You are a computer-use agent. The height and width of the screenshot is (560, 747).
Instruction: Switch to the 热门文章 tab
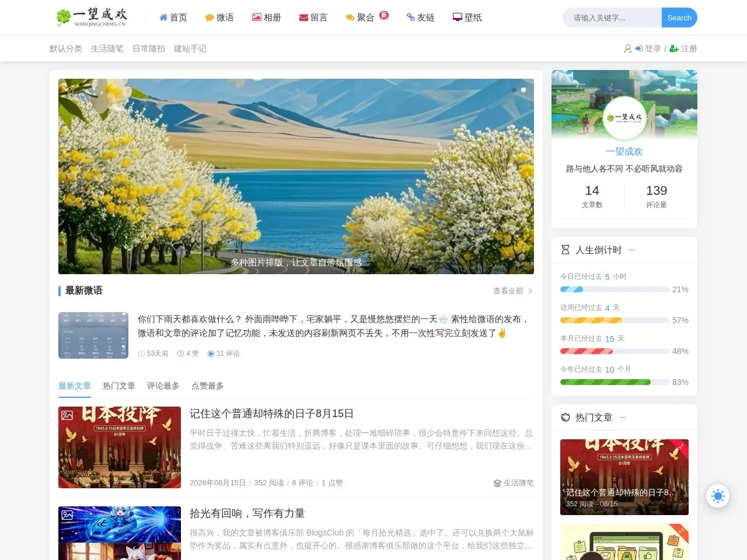[119, 386]
